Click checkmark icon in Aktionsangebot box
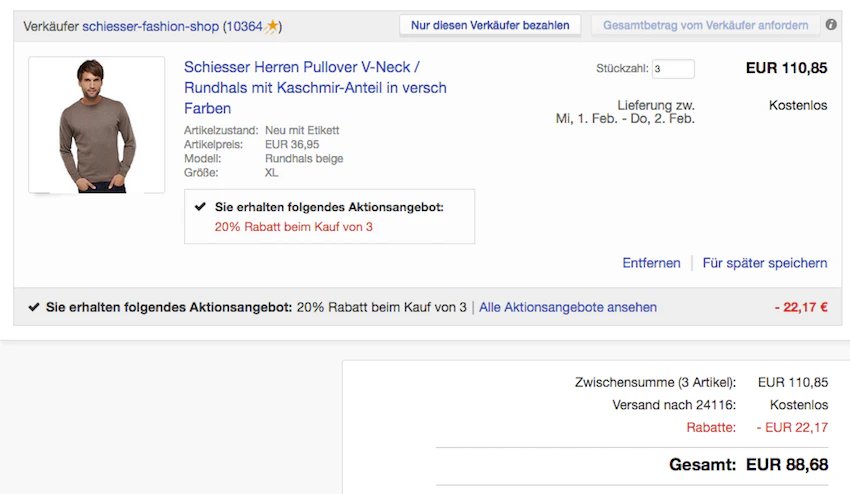Viewport: 850px width, 494px height. click(200, 207)
